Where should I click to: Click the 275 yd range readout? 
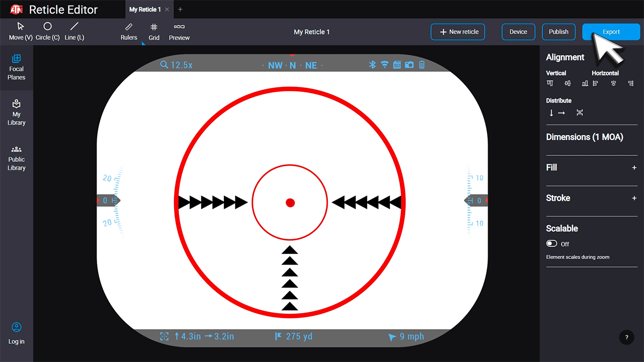tap(299, 336)
